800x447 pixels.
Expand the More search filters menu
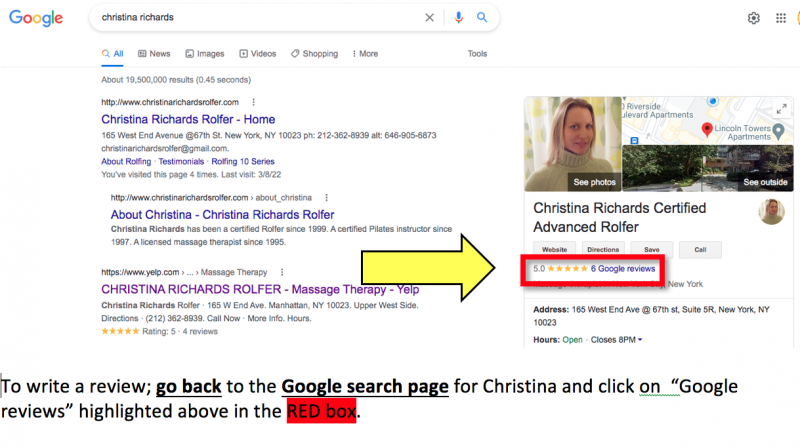(364, 54)
